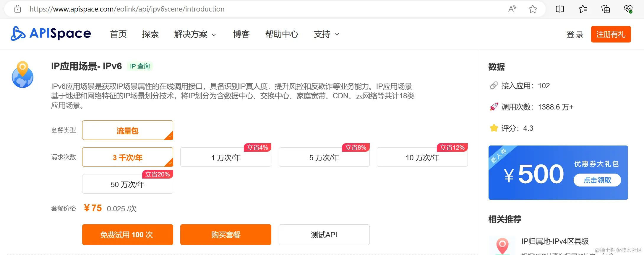Viewport: 644px width, 255px height.
Task: Bookmark page with the star icon
Action: (533, 9)
